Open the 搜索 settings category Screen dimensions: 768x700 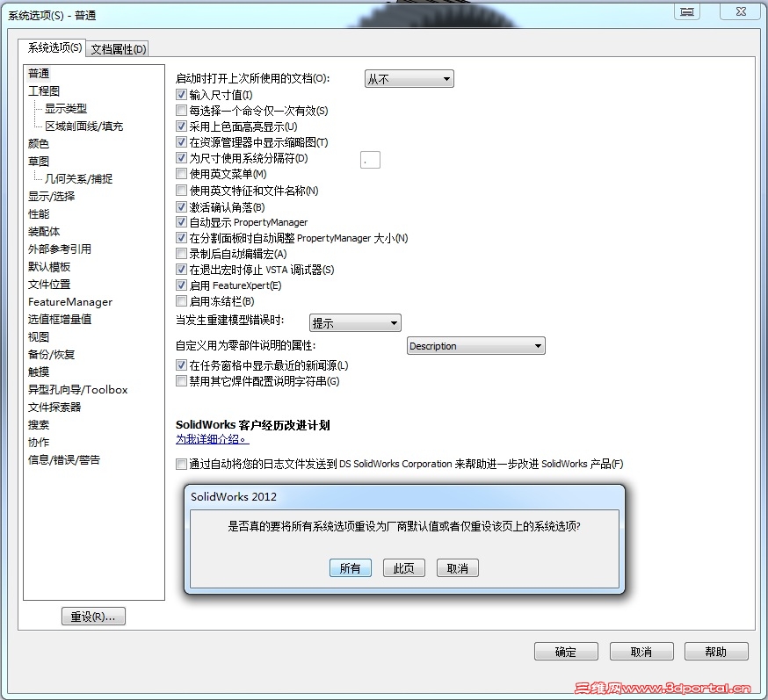[38, 425]
